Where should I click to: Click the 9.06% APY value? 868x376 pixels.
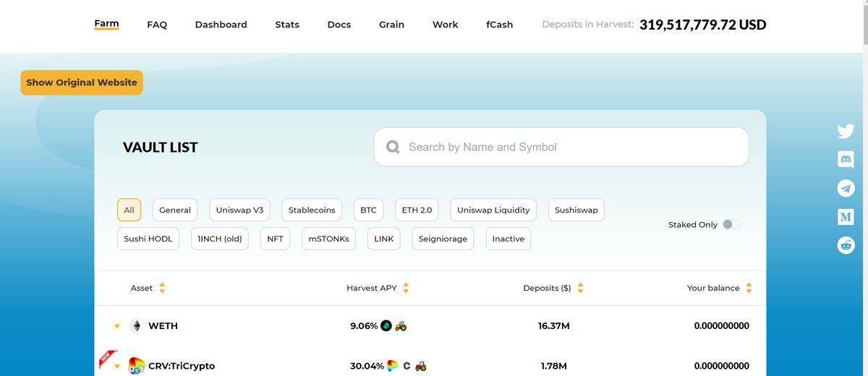click(x=364, y=326)
